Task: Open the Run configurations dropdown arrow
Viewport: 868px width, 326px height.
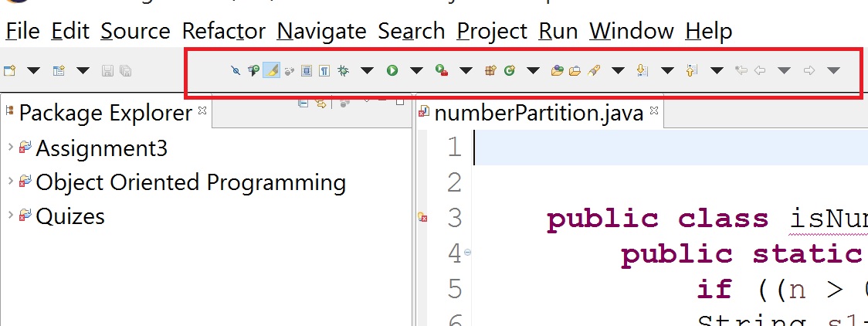Action: [416, 71]
